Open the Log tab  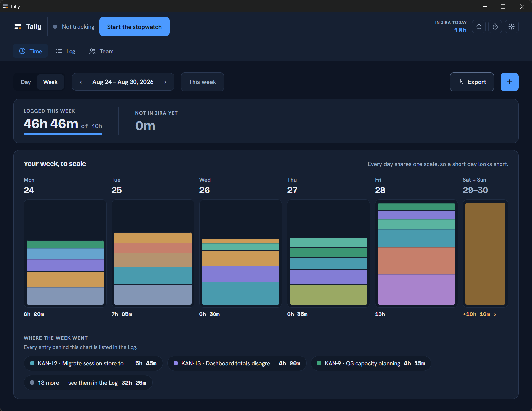[x=66, y=51]
